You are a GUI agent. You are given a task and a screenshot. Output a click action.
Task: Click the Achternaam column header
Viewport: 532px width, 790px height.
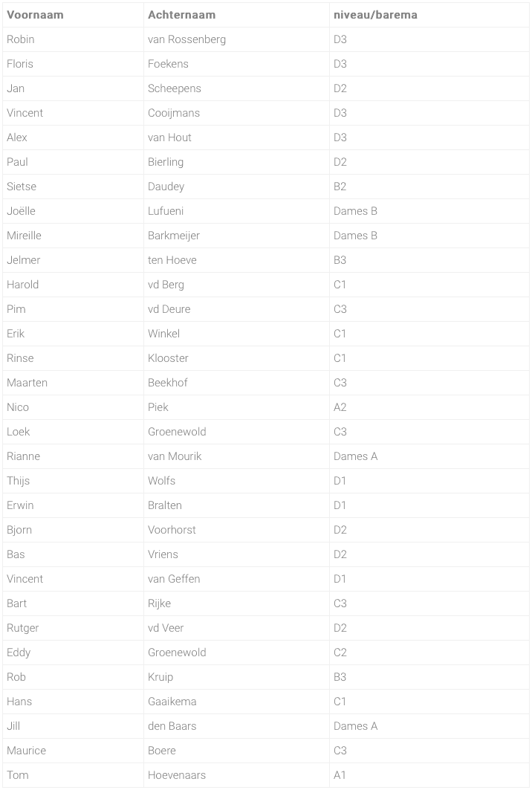tap(236, 15)
